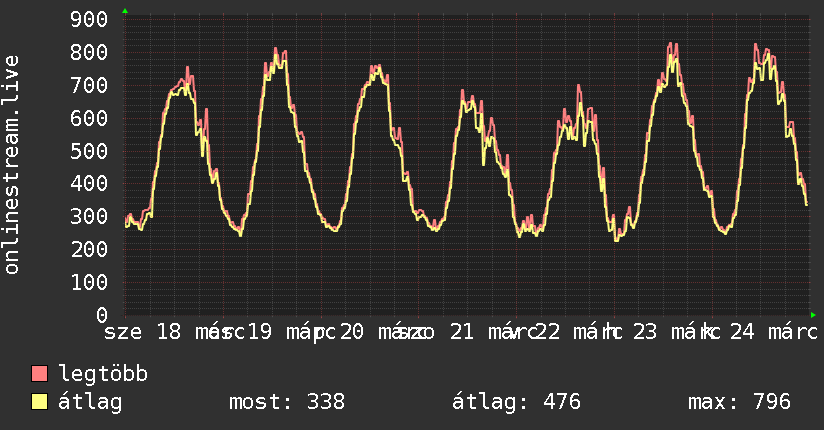Click the green arrow ending x-axis
Viewport: 824px width, 430px height.
813,315
